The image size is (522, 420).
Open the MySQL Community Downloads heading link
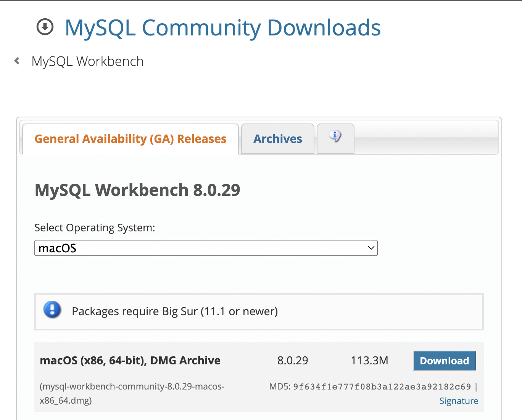(x=223, y=28)
